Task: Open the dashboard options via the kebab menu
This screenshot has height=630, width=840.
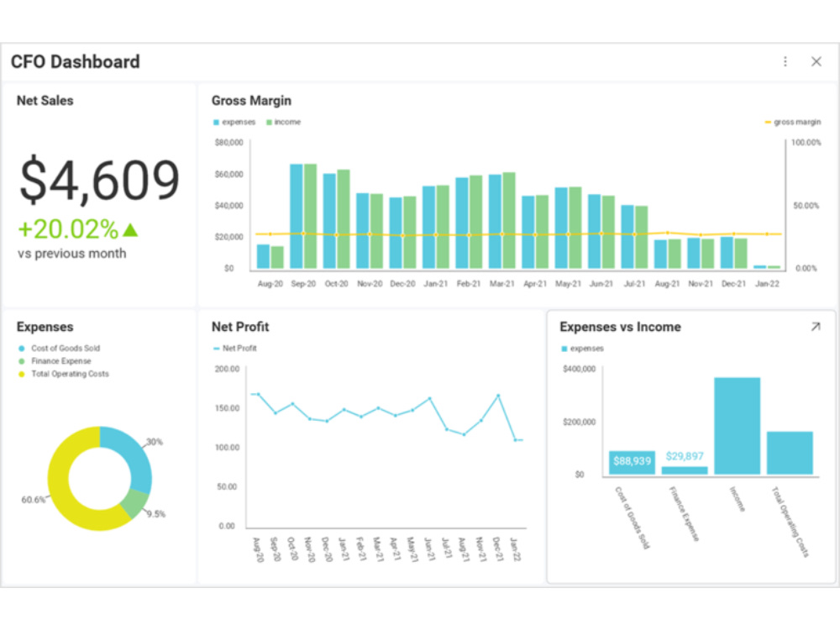Action: point(785,60)
